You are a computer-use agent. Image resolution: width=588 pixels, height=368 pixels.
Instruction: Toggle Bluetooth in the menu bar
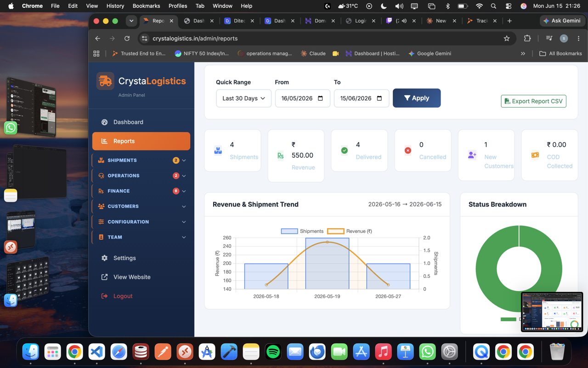pyautogui.click(x=447, y=6)
